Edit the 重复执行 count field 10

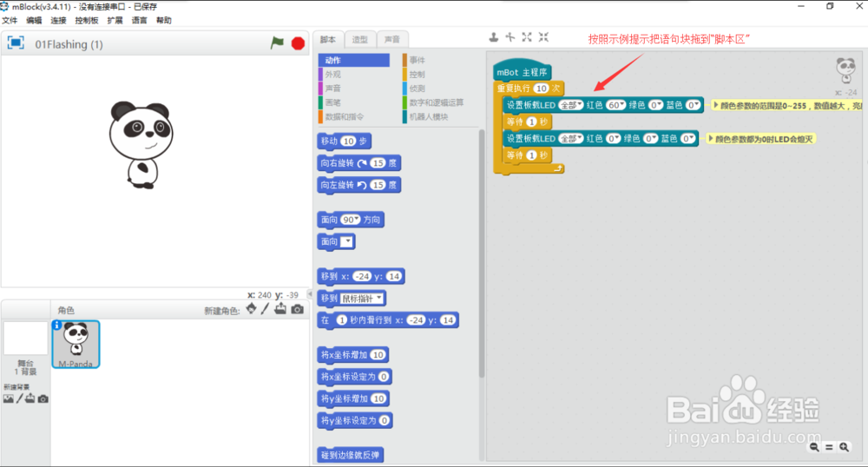click(x=541, y=89)
